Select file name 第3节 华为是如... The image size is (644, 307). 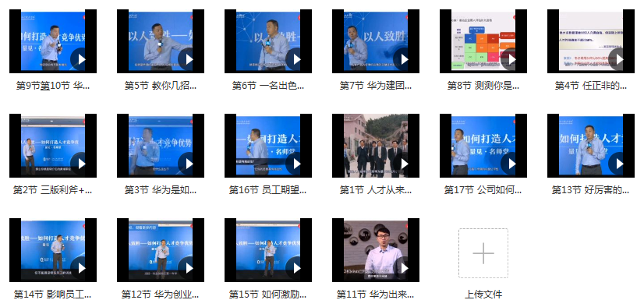161,189
